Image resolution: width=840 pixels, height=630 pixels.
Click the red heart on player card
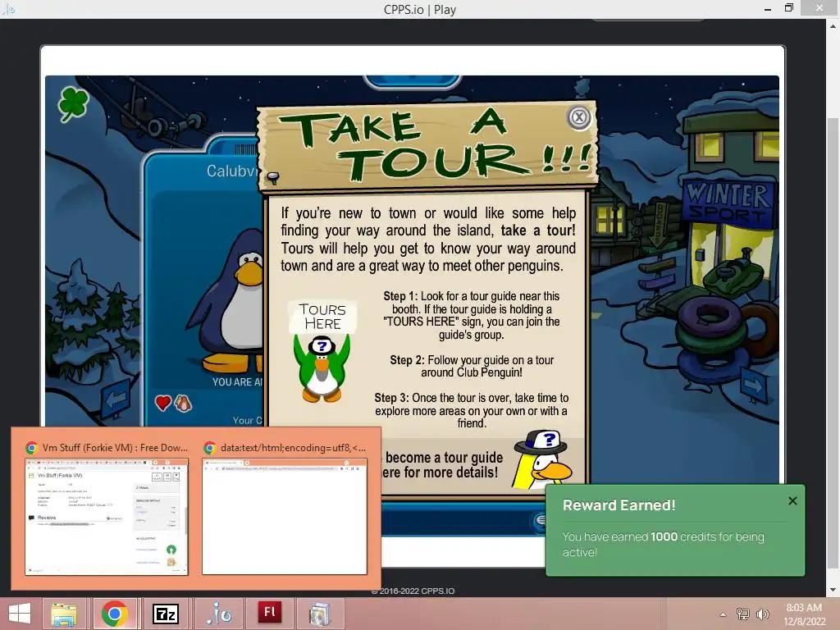[x=163, y=402]
